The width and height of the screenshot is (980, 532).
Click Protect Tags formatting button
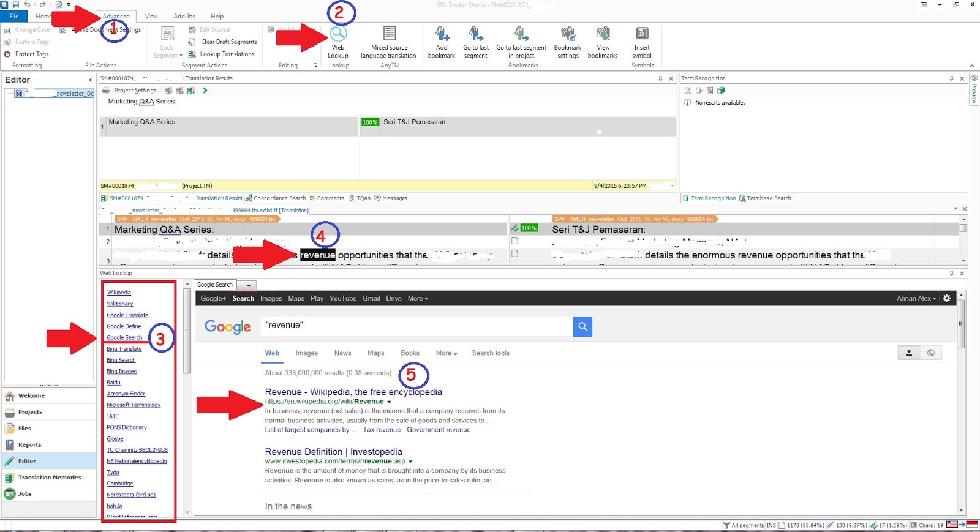pyautogui.click(x=27, y=54)
